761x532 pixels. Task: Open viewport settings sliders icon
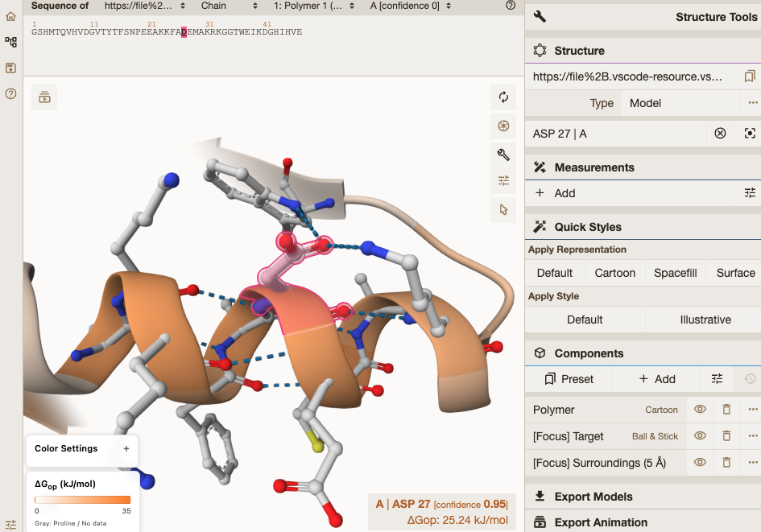[503, 181]
